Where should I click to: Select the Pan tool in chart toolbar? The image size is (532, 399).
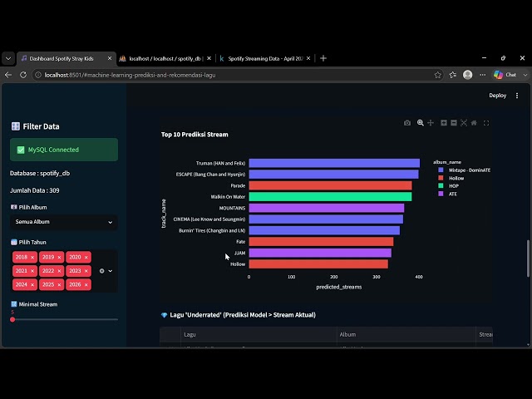click(x=431, y=123)
